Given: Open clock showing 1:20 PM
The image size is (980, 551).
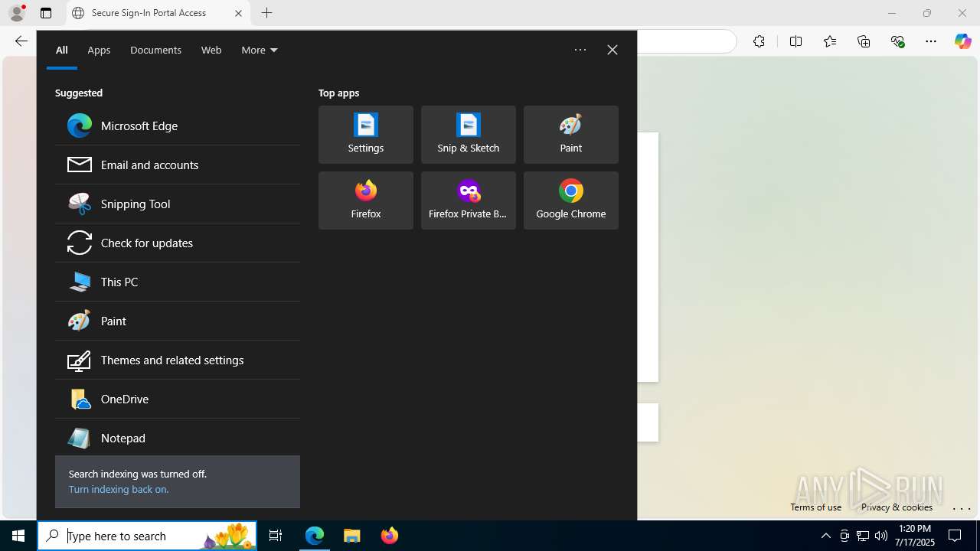Looking at the screenshot, I should 915,536.
